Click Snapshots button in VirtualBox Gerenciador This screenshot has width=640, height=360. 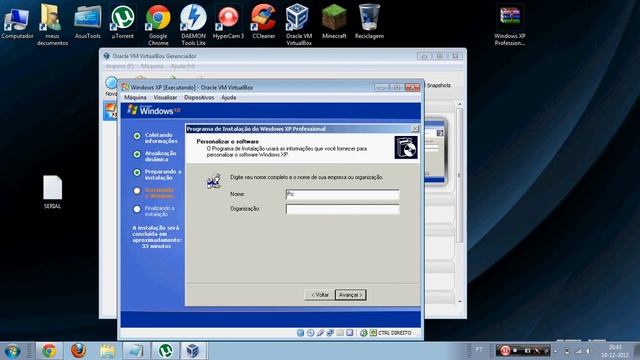coord(438,85)
